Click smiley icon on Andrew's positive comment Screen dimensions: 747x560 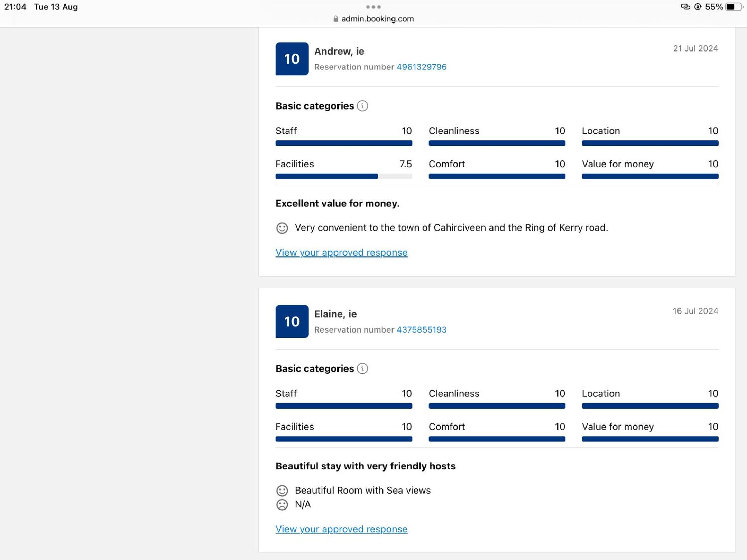(282, 228)
